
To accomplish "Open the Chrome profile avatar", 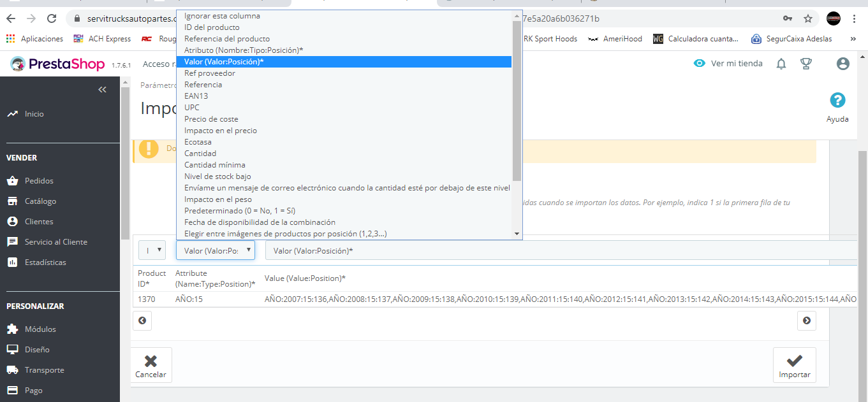I will [833, 18].
